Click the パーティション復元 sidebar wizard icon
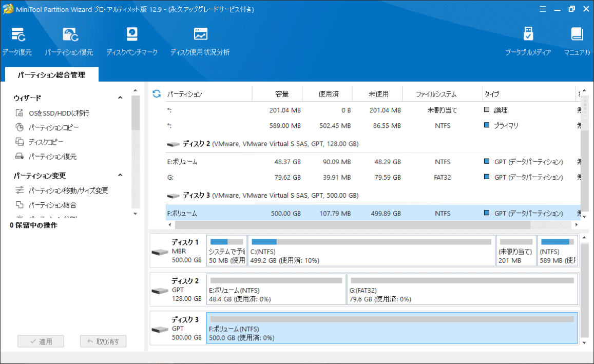Image resolution: width=594 pixels, height=364 pixels. coord(20,156)
